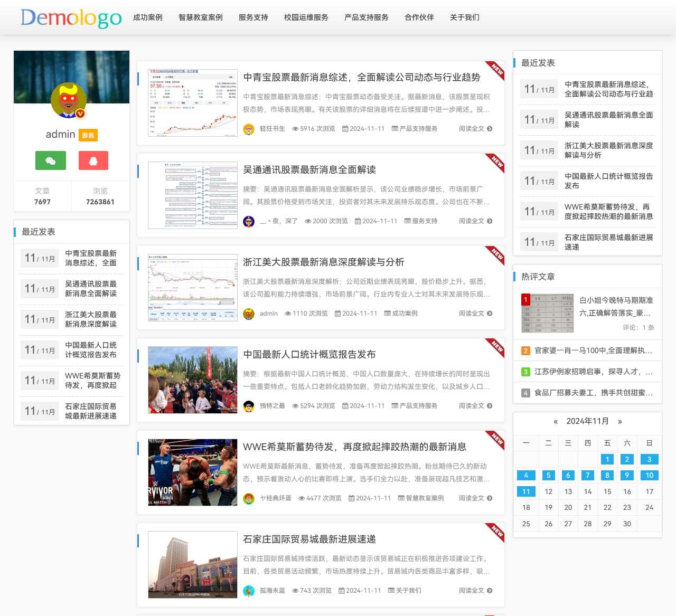676x616 pixels.
Task: Open the 关于我们 navigation menu item
Action: pos(464,17)
